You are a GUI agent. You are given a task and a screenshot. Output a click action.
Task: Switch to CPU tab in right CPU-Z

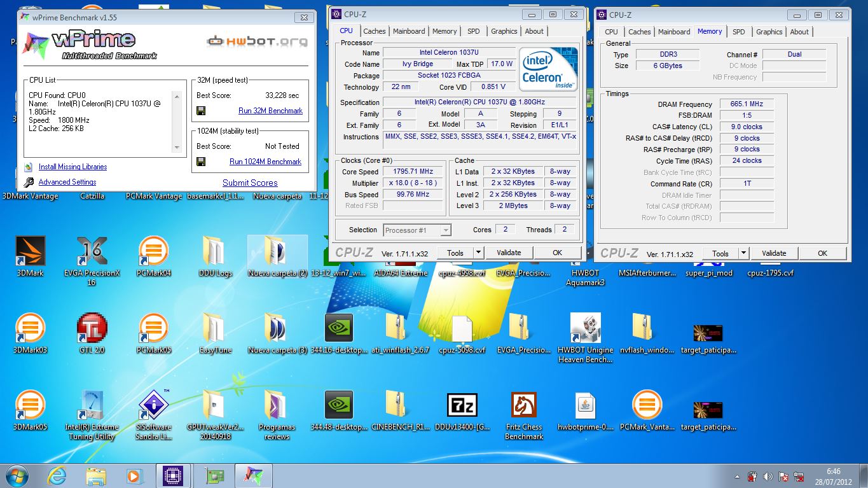coord(611,32)
